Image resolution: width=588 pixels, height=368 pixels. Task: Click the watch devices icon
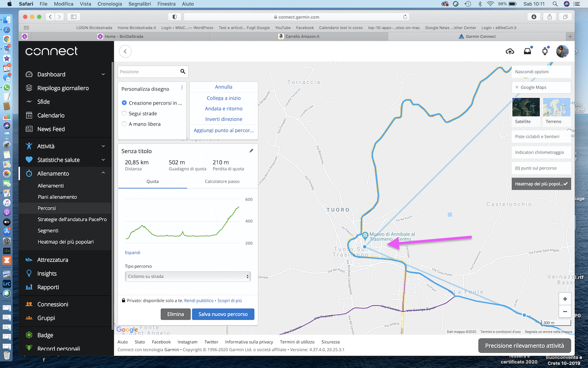pos(544,52)
